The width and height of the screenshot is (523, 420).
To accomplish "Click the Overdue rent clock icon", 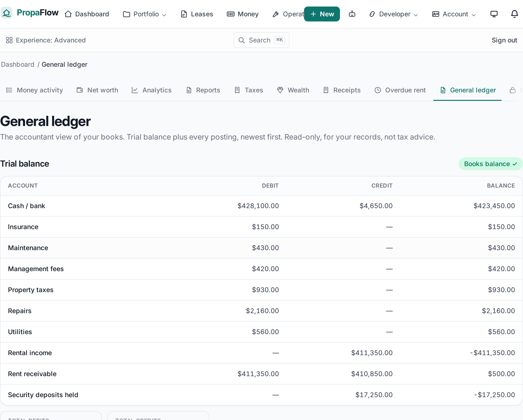I will pyautogui.click(x=378, y=90).
